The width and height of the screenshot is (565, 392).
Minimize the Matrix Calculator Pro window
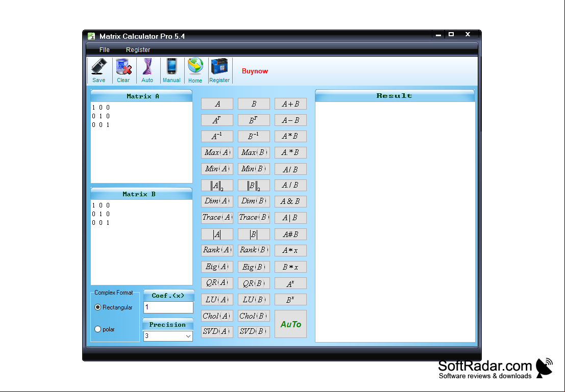438,35
